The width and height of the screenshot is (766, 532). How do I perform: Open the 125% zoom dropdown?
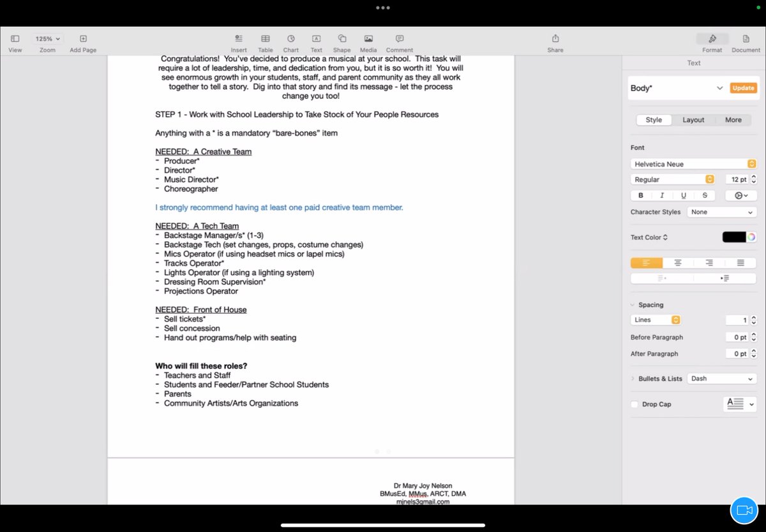(47, 39)
